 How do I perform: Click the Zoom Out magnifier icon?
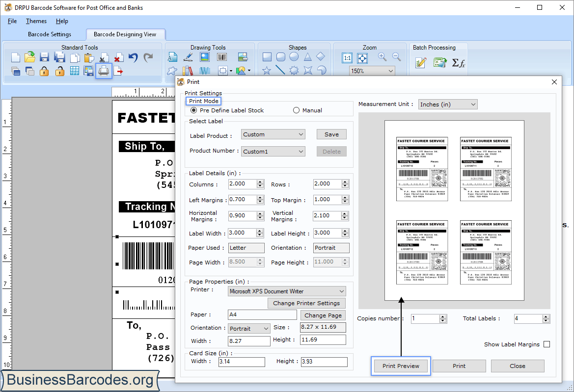tap(396, 57)
